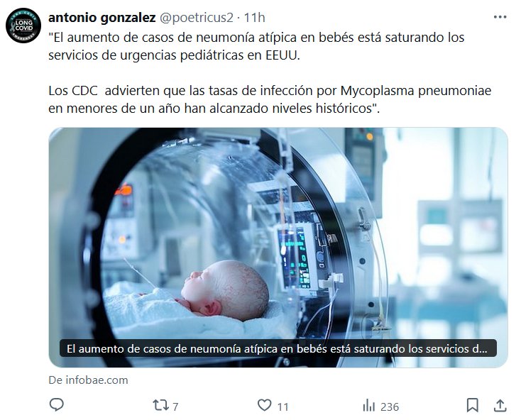Screen dimensions: 521x420
Task: Open the 11h timestamp link
Action: [x=255, y=18]
